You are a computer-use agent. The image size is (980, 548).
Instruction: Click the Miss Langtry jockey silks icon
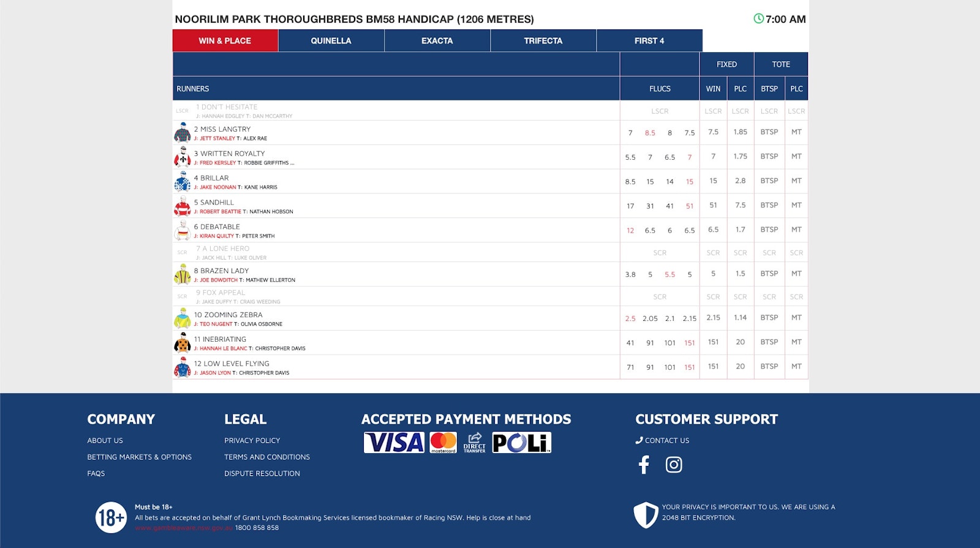click(x=182, y=132)
